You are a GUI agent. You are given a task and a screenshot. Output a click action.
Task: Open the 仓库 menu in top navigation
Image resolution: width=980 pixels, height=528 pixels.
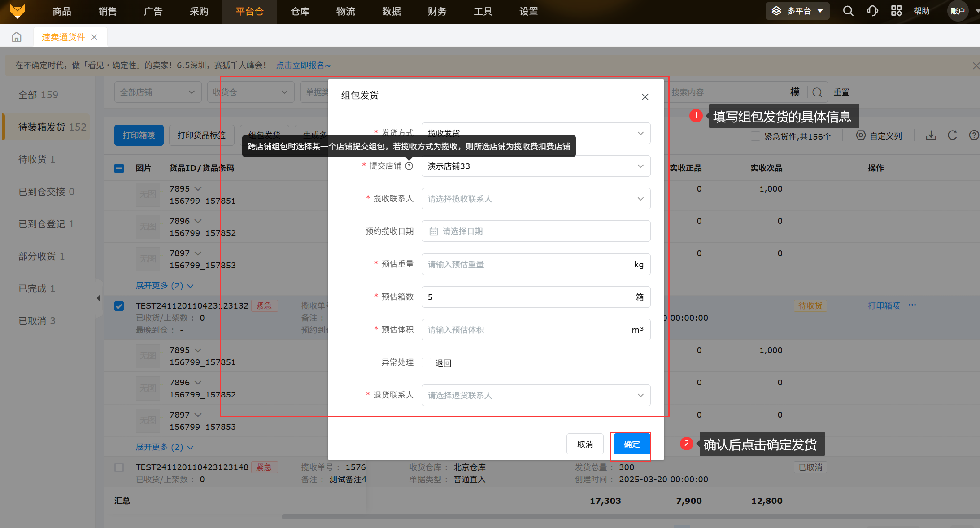click(300, 12)
